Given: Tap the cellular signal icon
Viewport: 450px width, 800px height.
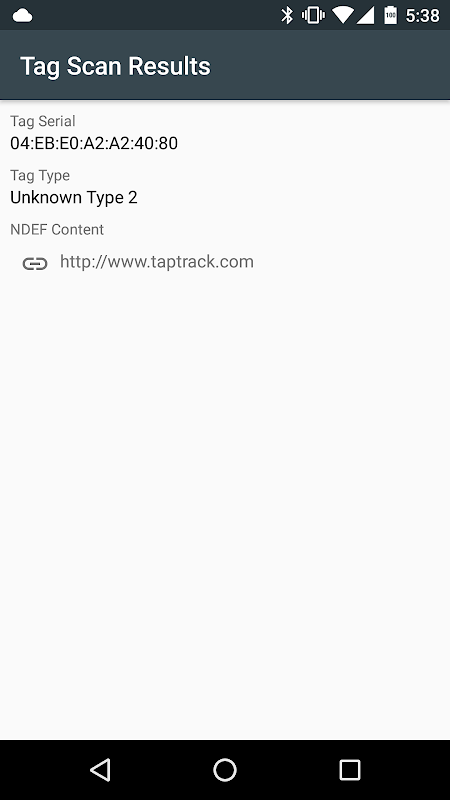Looking at the screenshot, I should click(365, 15).
